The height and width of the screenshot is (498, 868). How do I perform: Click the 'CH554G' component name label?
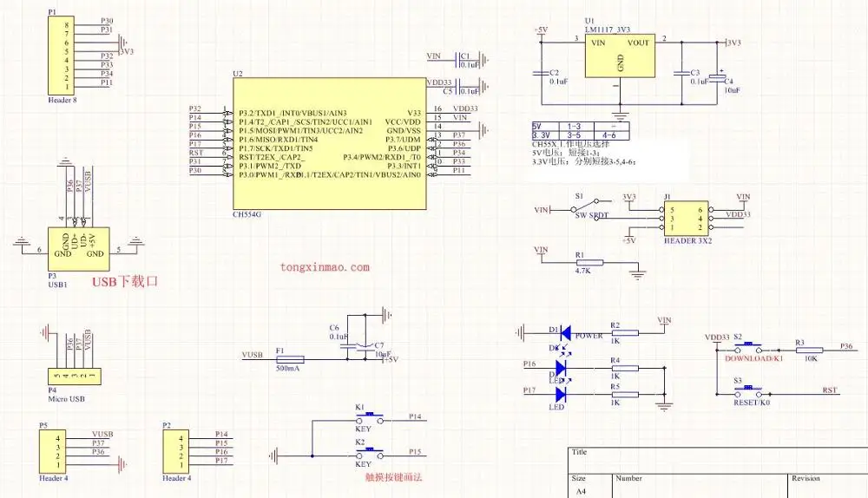pyautogui.click(x=247, y=214)
